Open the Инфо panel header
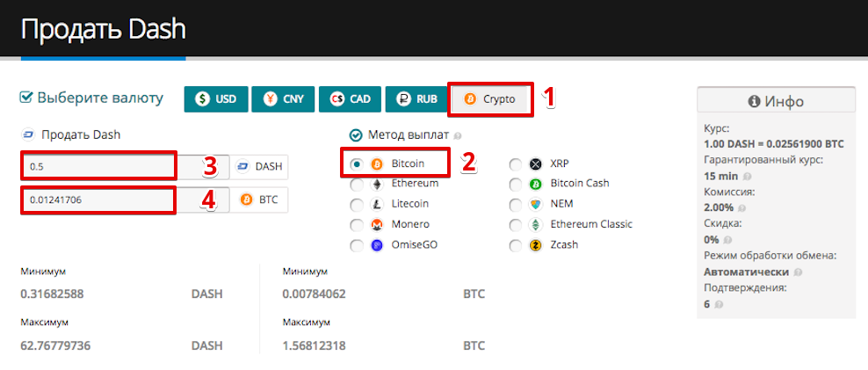The width and height of the screenshot is (868, 370). point(776,101)
